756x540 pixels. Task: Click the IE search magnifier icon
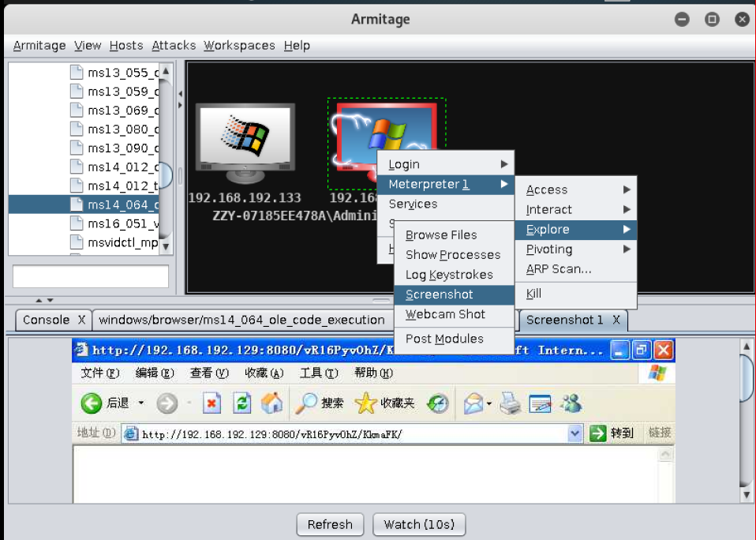coord(306,403)
